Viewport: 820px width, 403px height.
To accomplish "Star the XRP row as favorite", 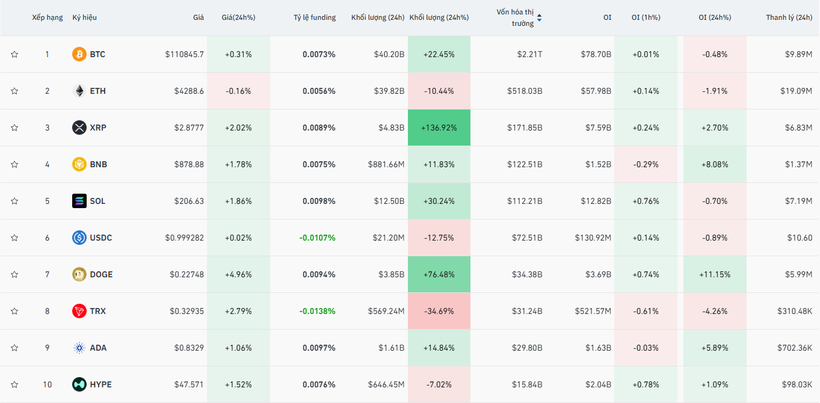I will (x=15, y=128).
